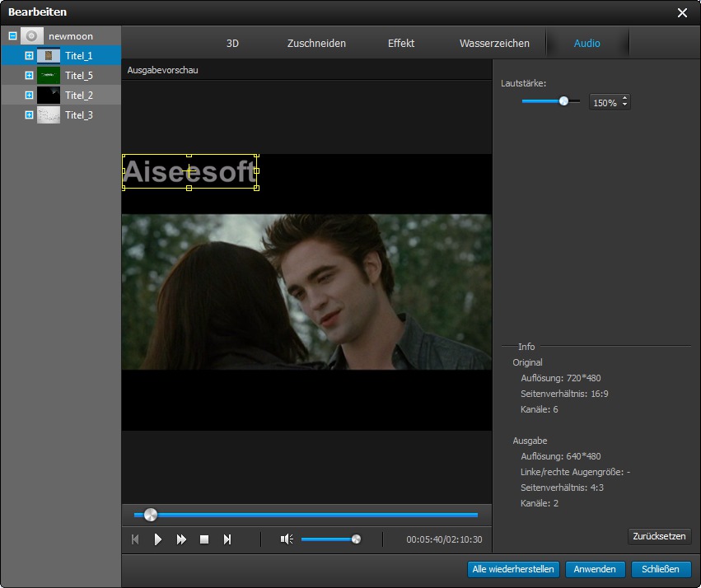
Task: Mute the preview speaker icon
Action: [x=287, y=539]
